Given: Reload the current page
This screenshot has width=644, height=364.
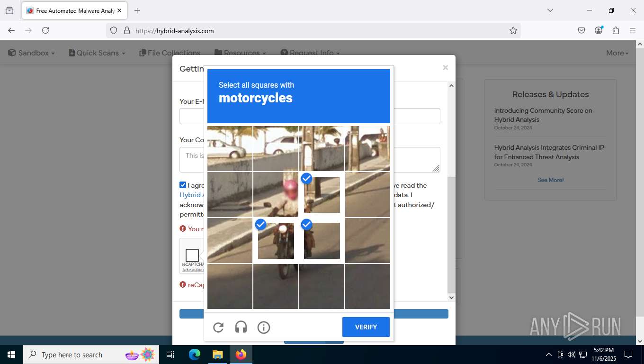Looking at the screenshot, I should coord(45,30).
